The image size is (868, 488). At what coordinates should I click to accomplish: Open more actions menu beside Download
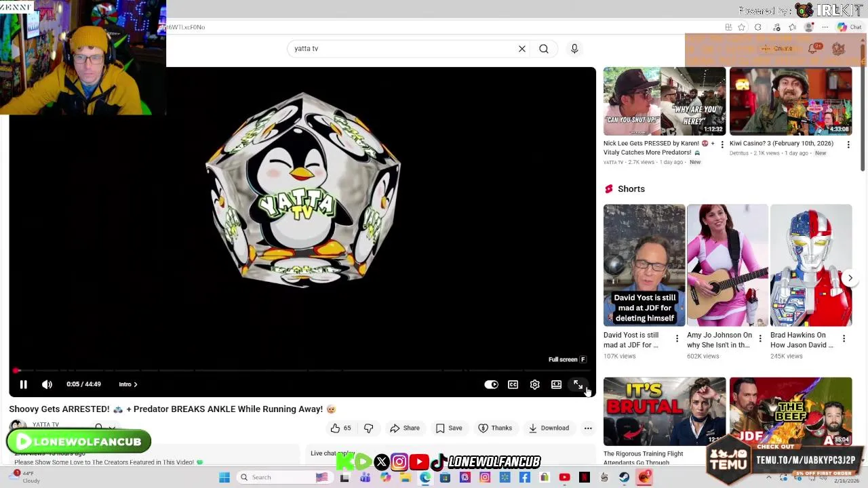point(588,428)
